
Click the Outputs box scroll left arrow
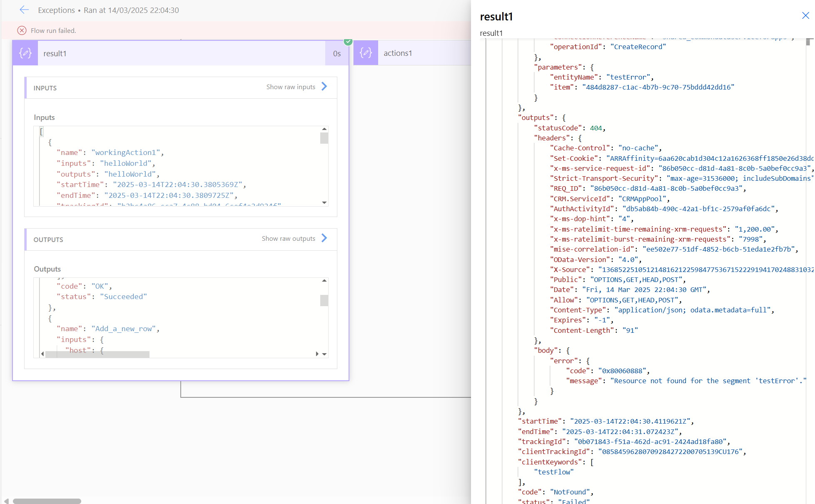tap(42, 354)
